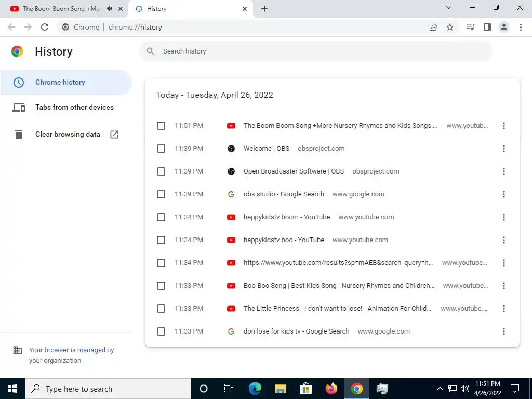Screen dimensions: 532x399
Task: Open actions menu for Open Broadcaster Software
Action: 504,171
